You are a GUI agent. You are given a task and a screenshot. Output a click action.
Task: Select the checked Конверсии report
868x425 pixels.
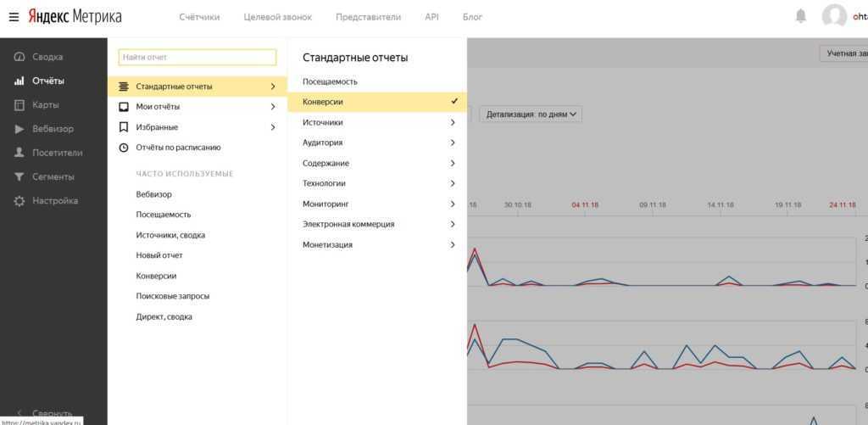(x=376, y=102)
